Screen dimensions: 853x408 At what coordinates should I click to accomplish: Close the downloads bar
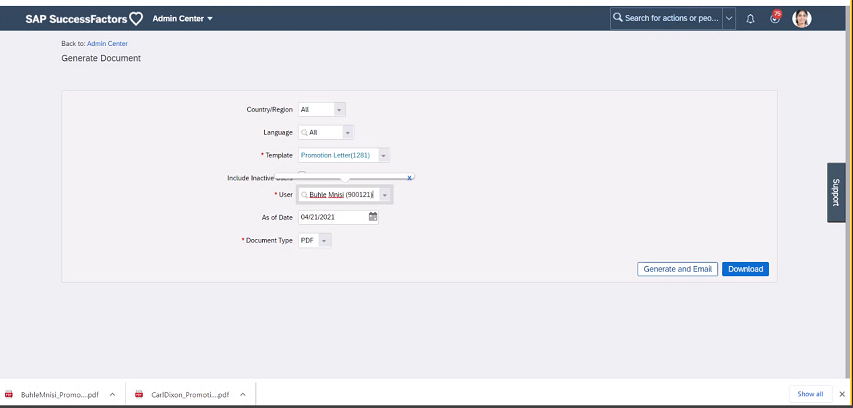click(842, 394)
